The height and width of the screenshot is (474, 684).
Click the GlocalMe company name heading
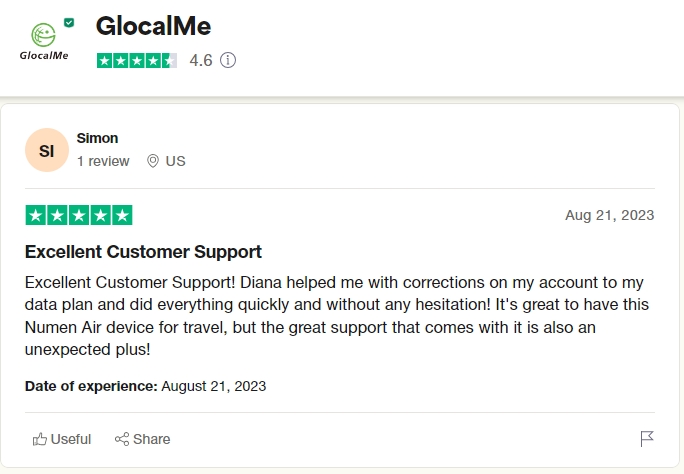click(x=153, y=25)
